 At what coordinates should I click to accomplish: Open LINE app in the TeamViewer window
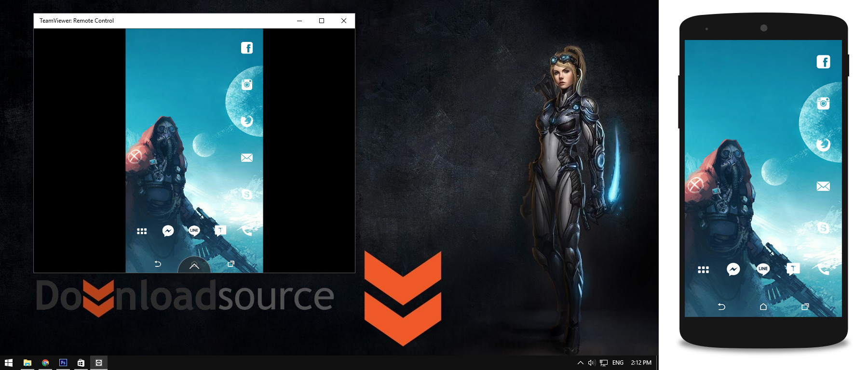click(x=194, y=231)
